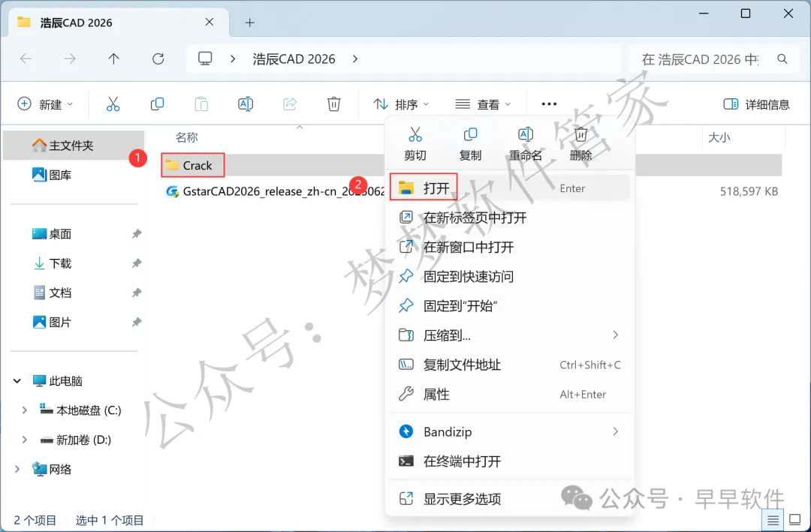Screen dimensions: 811x532
Task: Expand 新加卷 (D:) tree node
Action: click(24, 440)
